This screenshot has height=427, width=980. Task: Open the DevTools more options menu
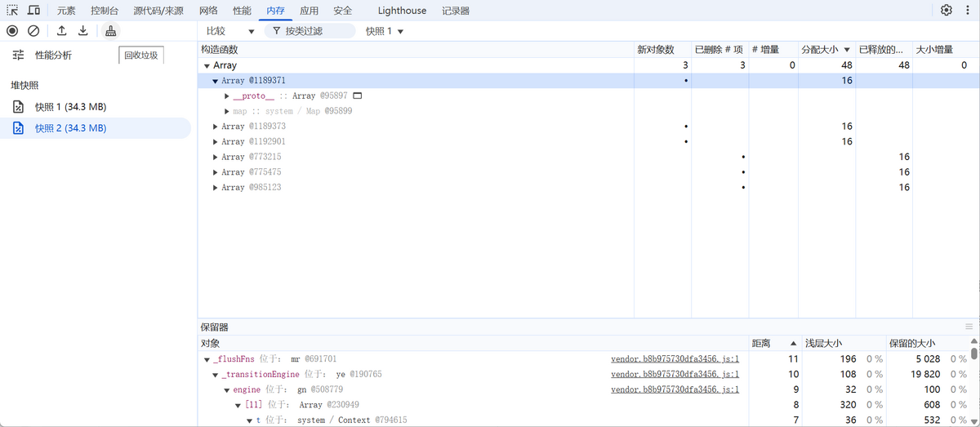click(967, 11)
